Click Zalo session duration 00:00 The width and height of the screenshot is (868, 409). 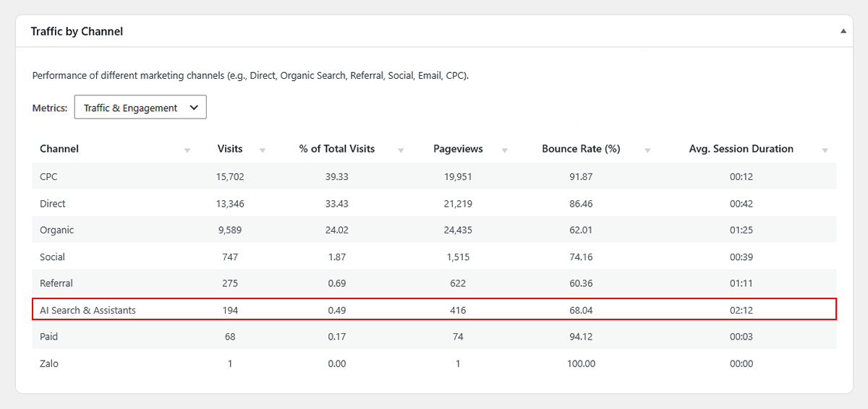(x=741, y=363)
